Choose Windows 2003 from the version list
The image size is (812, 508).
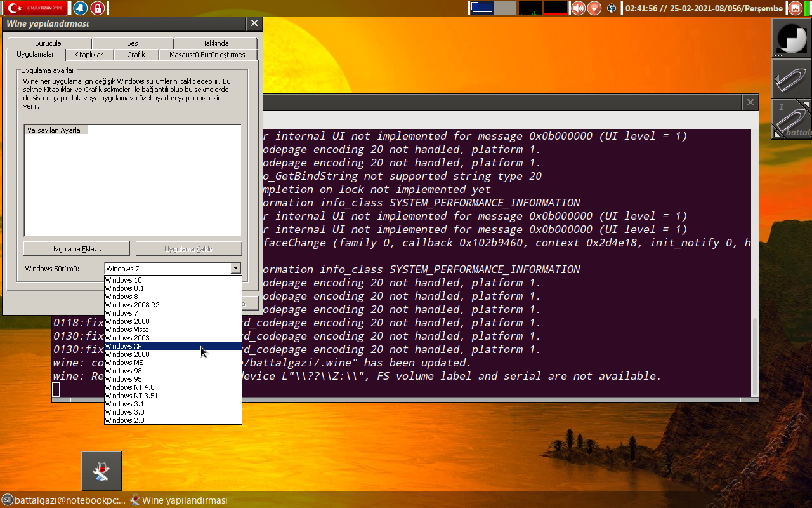(173, 338)
